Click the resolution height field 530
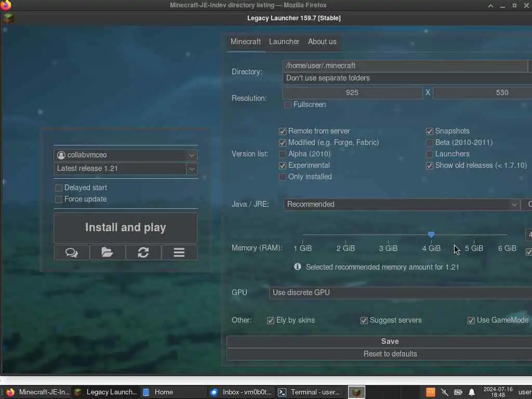 [x=483, y=93]
